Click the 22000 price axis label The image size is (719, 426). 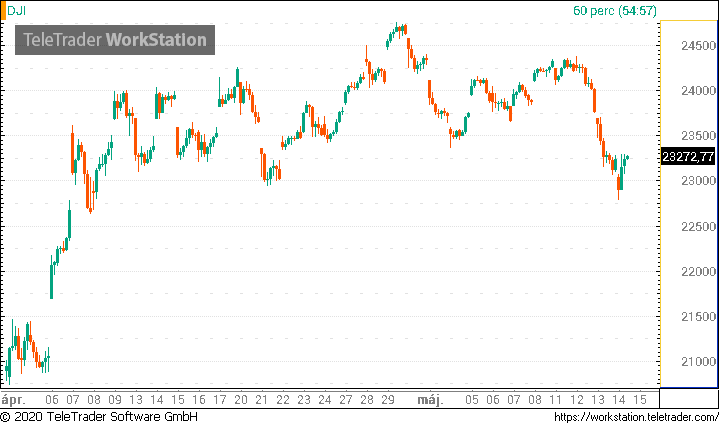point(698,272)
